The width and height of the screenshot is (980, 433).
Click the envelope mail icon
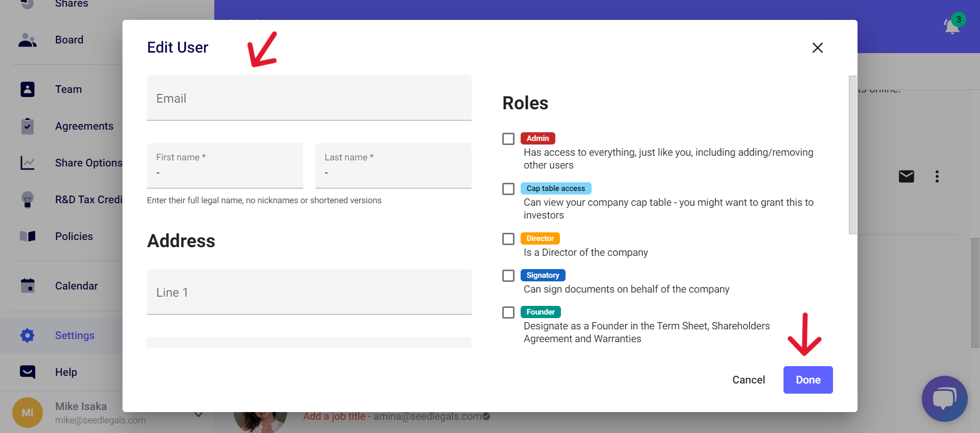tap(906, 177)
